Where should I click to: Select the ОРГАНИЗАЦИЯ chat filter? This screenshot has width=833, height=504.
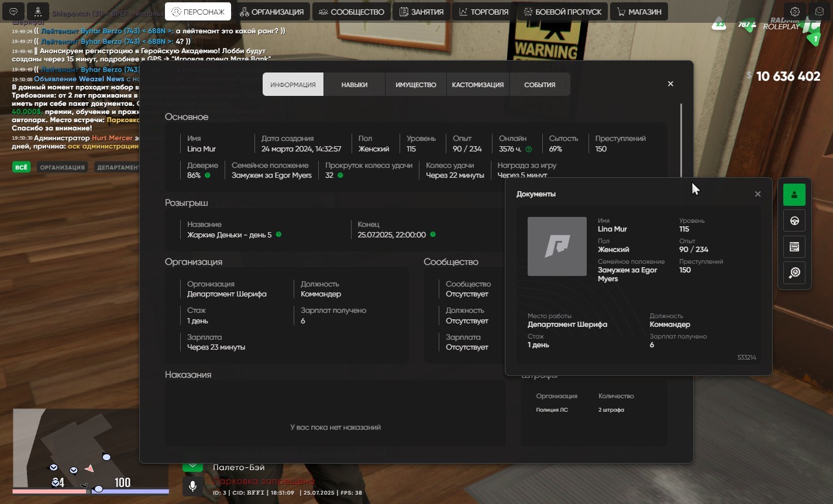click(63, 167)
